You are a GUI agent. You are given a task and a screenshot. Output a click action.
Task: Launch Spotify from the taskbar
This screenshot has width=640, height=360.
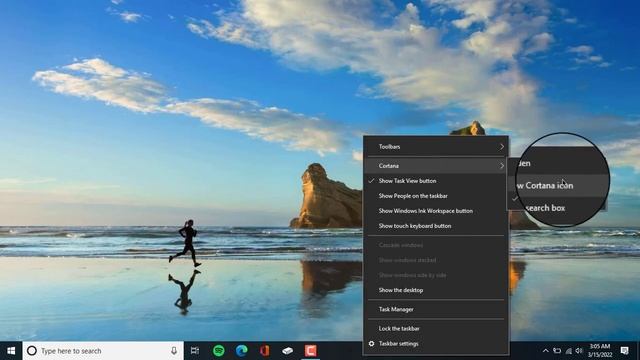pyautogui.click(x=219, y=351)
